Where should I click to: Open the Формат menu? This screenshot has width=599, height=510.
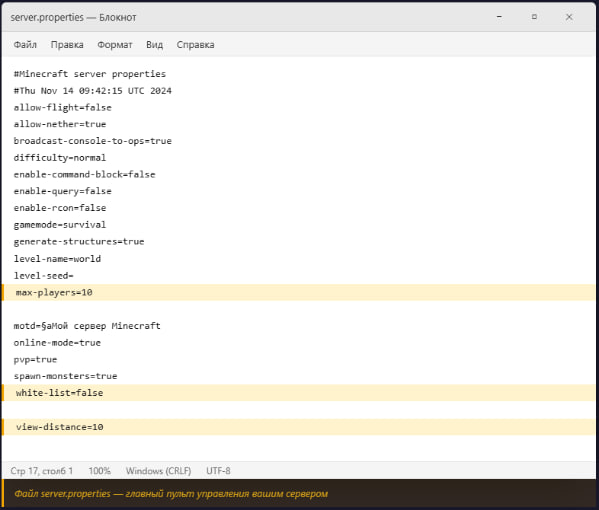(115, 45)
